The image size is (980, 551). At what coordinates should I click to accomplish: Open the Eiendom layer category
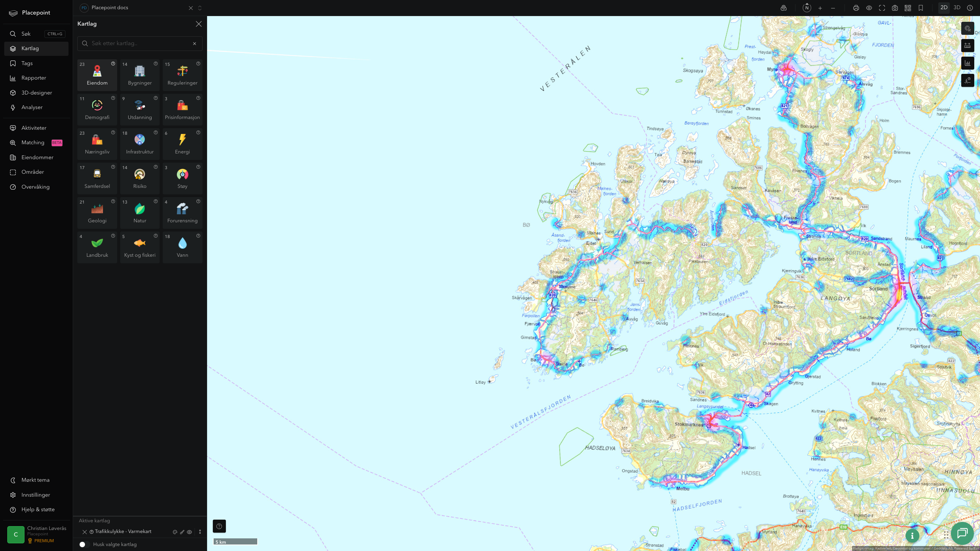[x=97, y=75]
